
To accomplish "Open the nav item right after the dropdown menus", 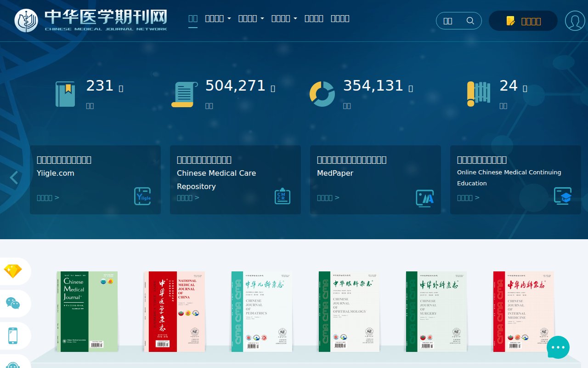I will (314, 19).
